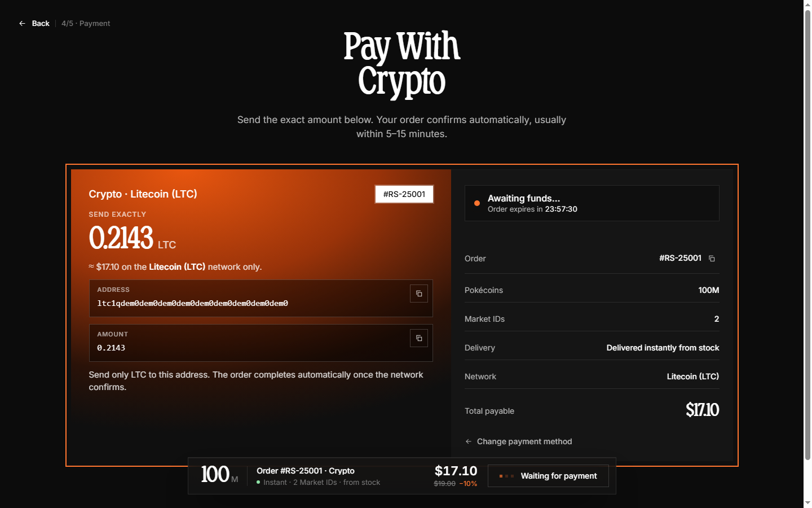Click the −10% discount label
The height and width of the screenshot is (508, 812).
click(468, 484)
